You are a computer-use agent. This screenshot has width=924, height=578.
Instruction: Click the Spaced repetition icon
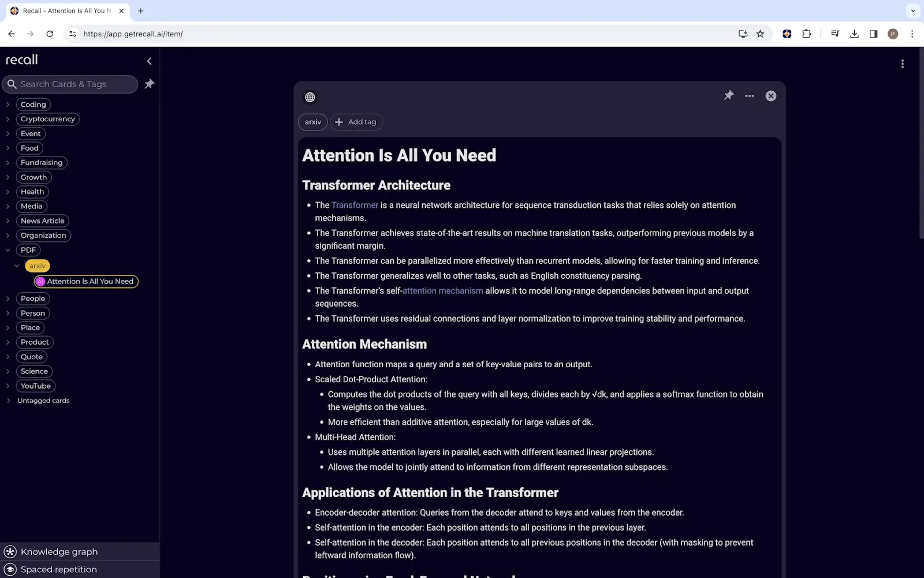click(x=10, y=569)
